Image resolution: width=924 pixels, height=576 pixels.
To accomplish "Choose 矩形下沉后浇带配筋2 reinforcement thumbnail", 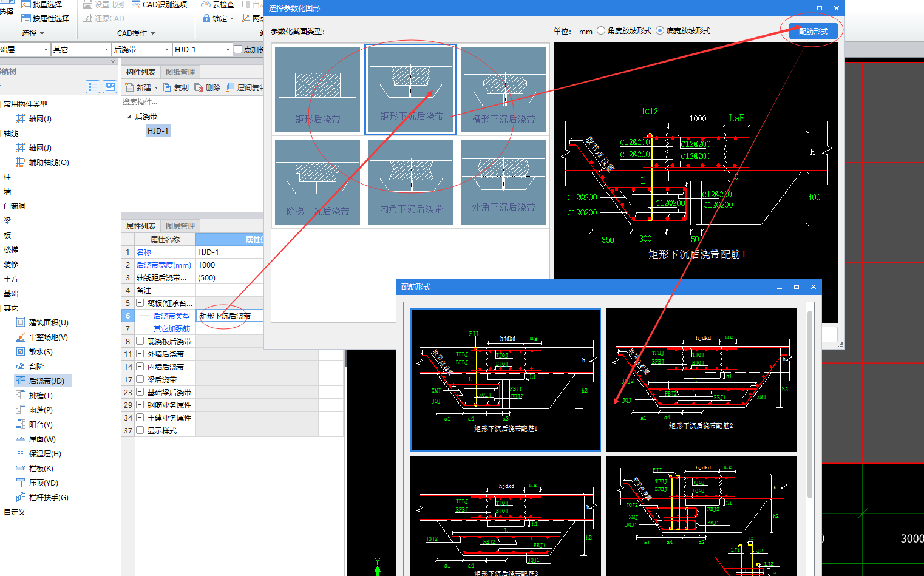I will 701,380.
